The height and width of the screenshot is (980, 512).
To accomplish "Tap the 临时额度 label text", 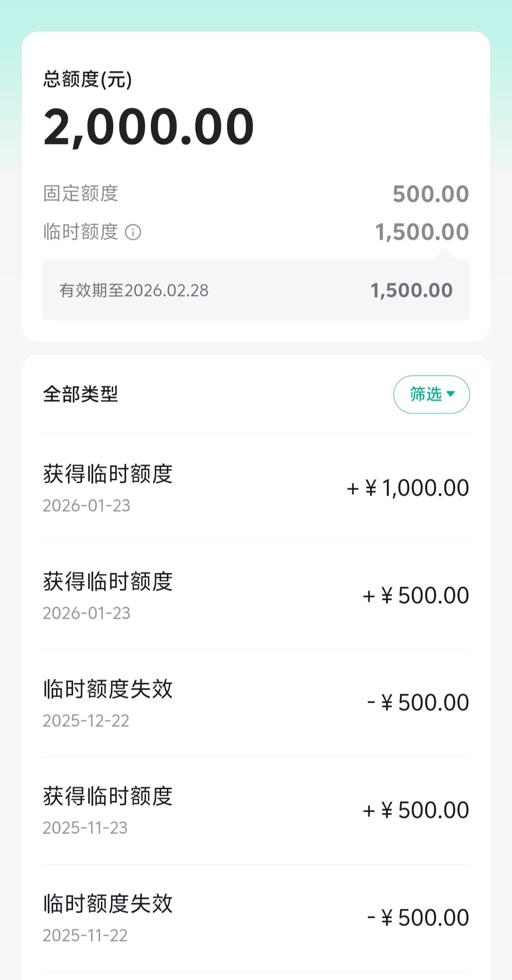I will (x=81, y=232).
